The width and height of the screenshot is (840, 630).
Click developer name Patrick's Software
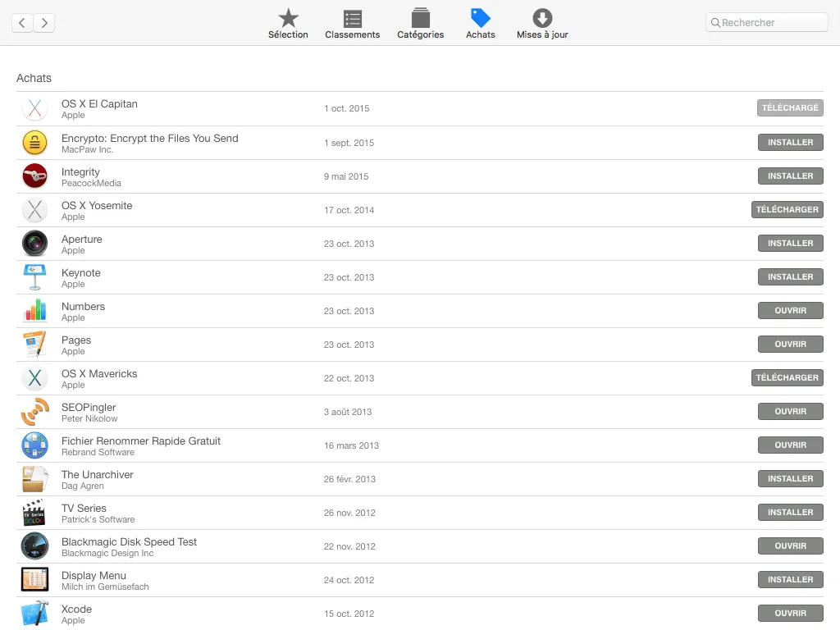click(98, 519)
